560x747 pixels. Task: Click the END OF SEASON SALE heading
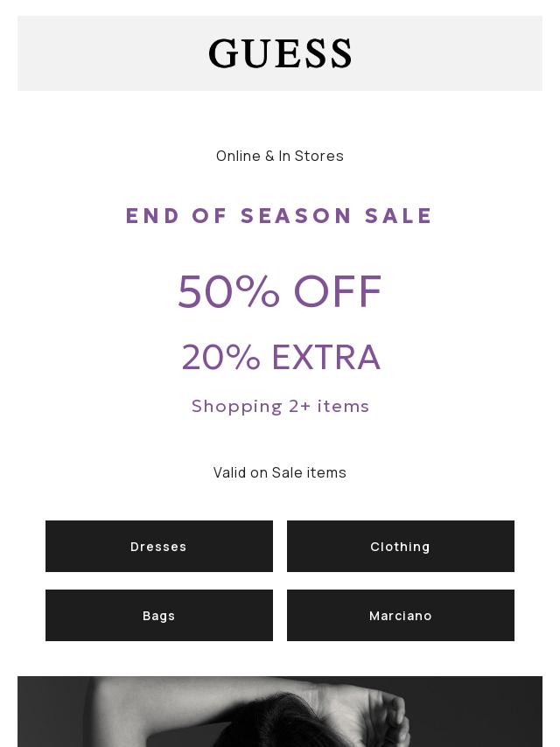coord(279,216)
